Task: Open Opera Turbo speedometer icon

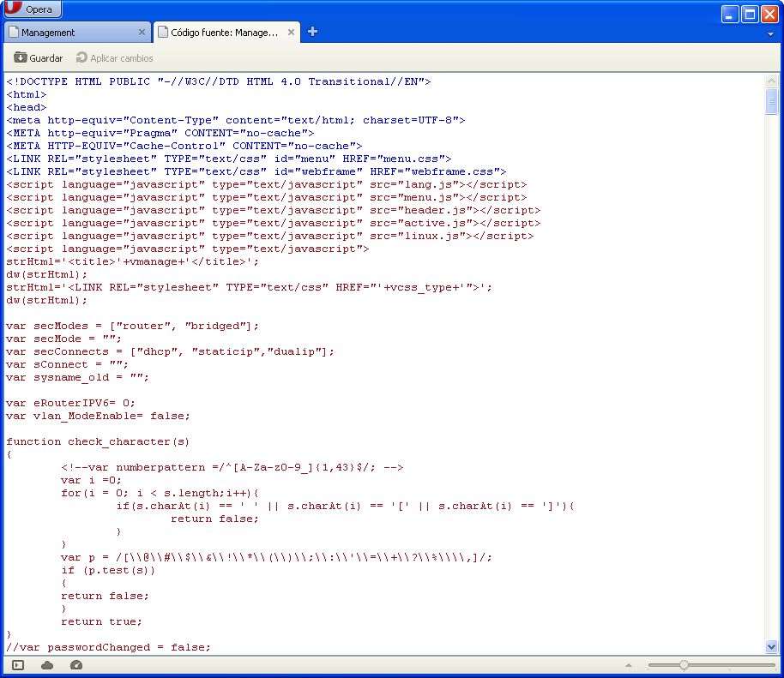Action: tap(76, 665)
